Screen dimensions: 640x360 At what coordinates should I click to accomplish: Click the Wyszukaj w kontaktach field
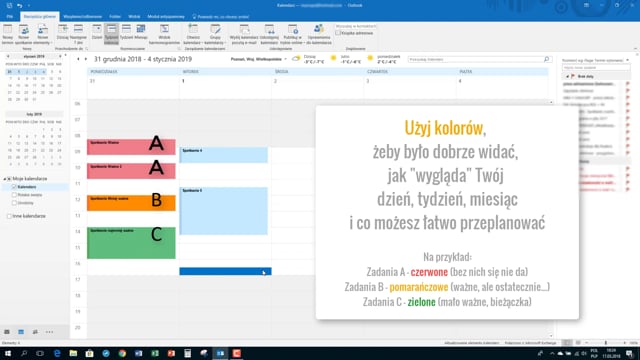point(356,26)
